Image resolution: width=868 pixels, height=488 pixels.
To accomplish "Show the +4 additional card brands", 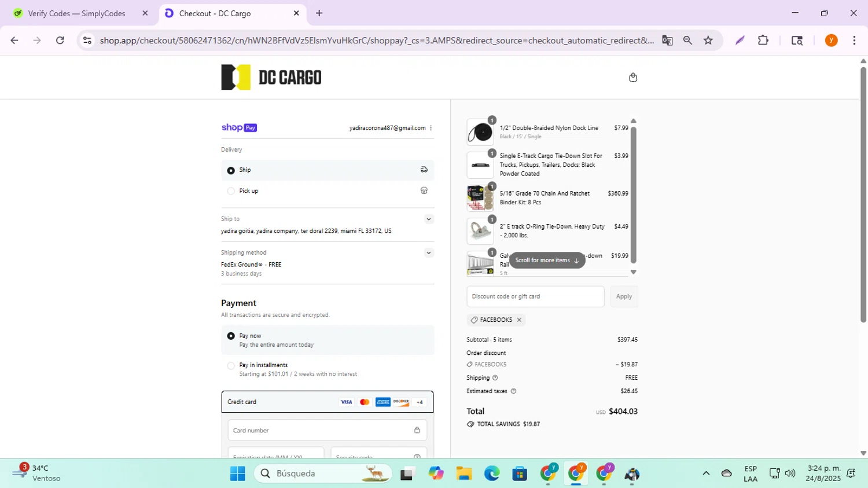I will 420,402.
